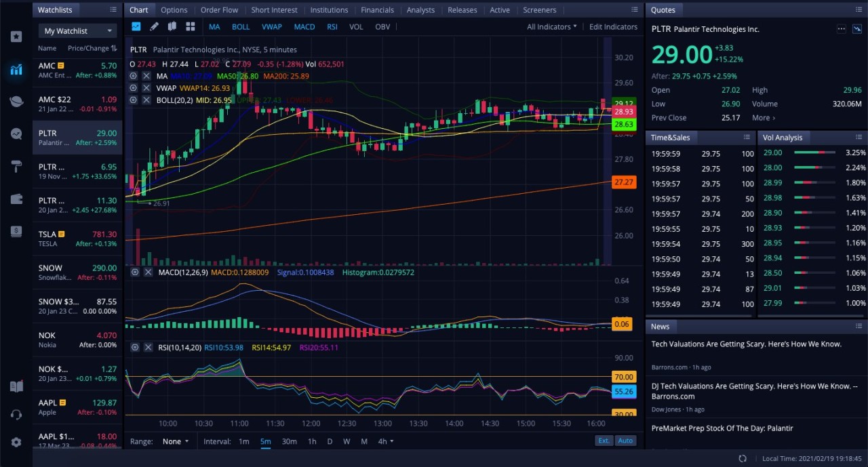Switch to the Options tab
Image resolution: width=868 pixels, height=467 pixels.
click(174, 10)
